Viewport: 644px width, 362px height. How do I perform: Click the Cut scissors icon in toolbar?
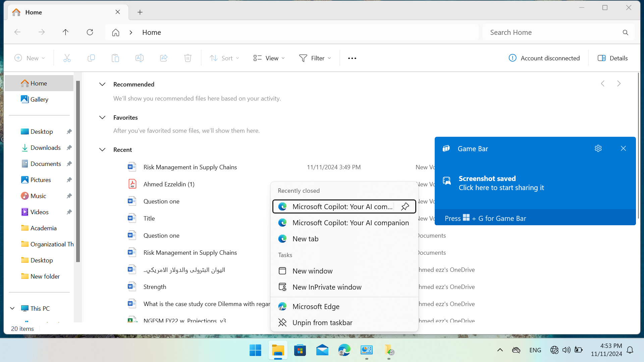pyautogui.click(x=67, y=58)
